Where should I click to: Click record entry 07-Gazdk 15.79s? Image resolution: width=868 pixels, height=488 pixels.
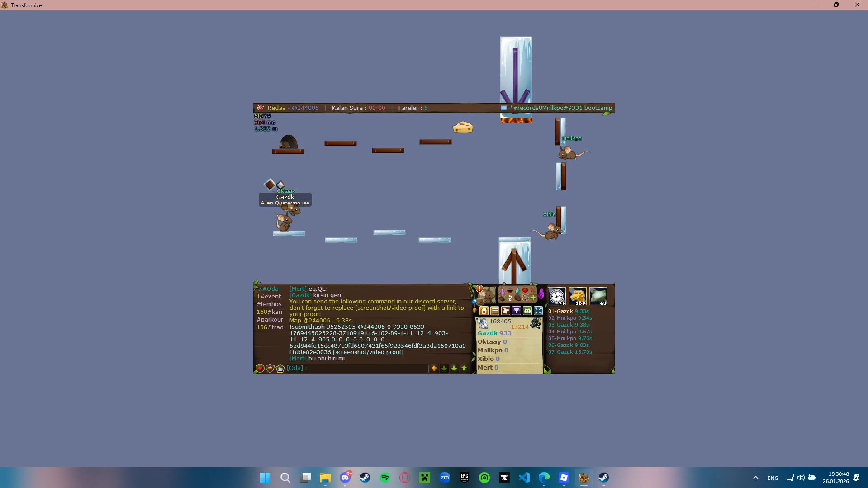pyautogui.click(x=570, y=352)
